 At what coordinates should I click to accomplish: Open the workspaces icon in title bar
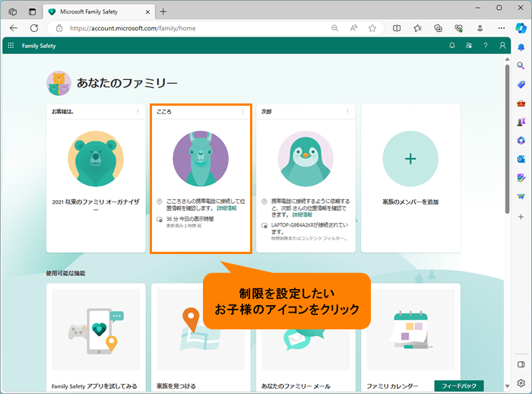pos(13,12)
